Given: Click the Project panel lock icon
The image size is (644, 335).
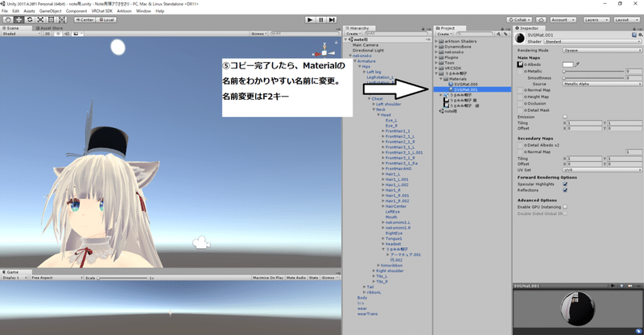Looking at the screenshot, I should click(504, 29).
